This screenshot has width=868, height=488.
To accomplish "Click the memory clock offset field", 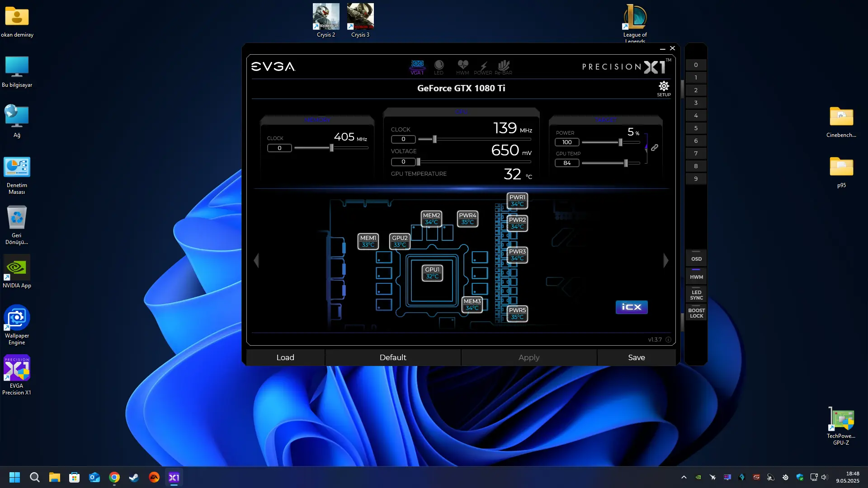I will click(x=279, y=148).
